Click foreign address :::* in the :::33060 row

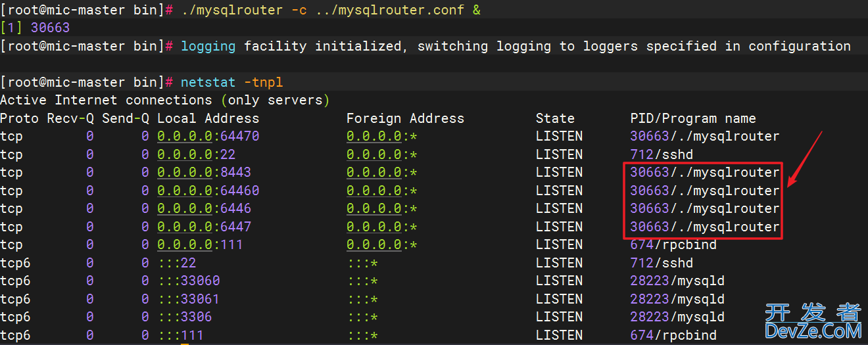click(362, 281)
